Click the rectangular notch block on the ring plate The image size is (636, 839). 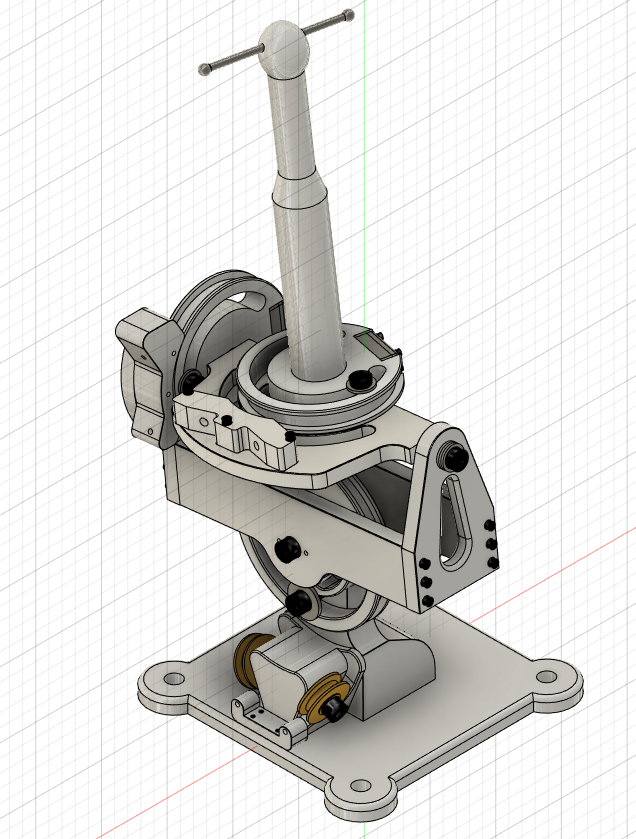[374, 344]
